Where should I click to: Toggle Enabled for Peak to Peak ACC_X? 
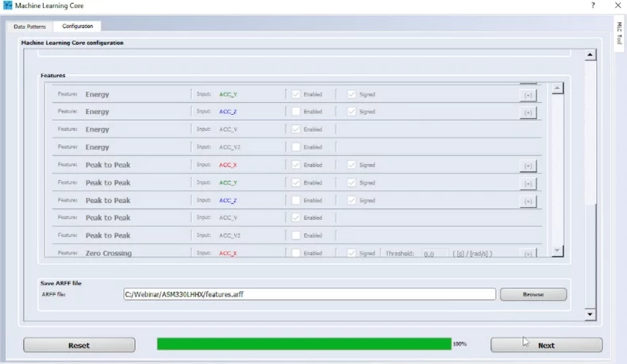(296, 165)
